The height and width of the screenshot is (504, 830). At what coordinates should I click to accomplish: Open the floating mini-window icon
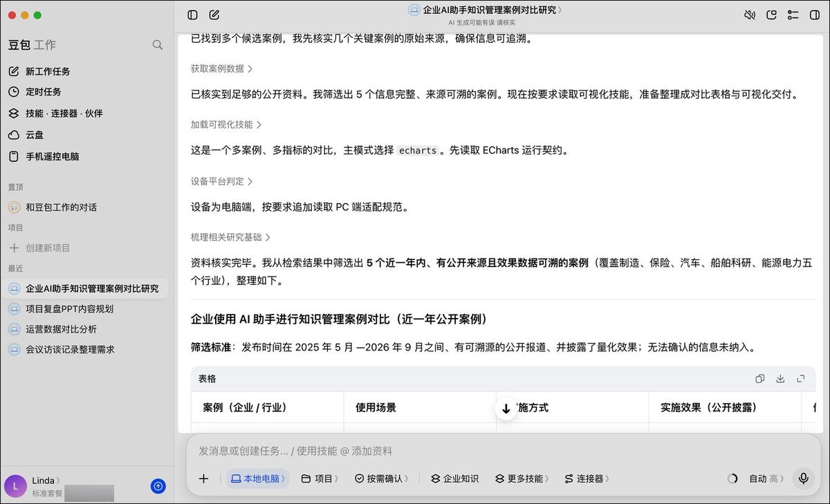(x=771, y=15)
